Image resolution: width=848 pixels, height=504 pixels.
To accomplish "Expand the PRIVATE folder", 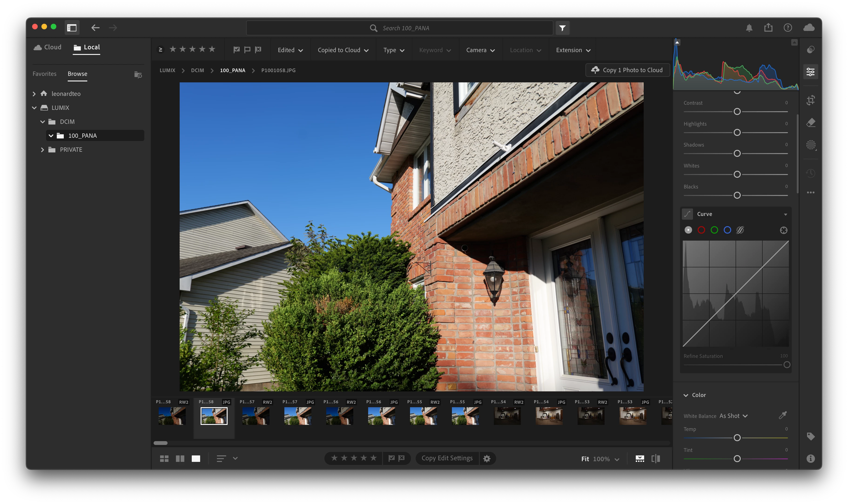I will point(42,150).
